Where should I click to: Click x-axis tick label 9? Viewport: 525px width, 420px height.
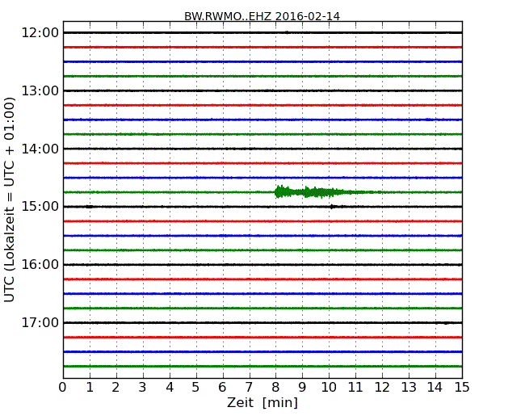[302, 388]
